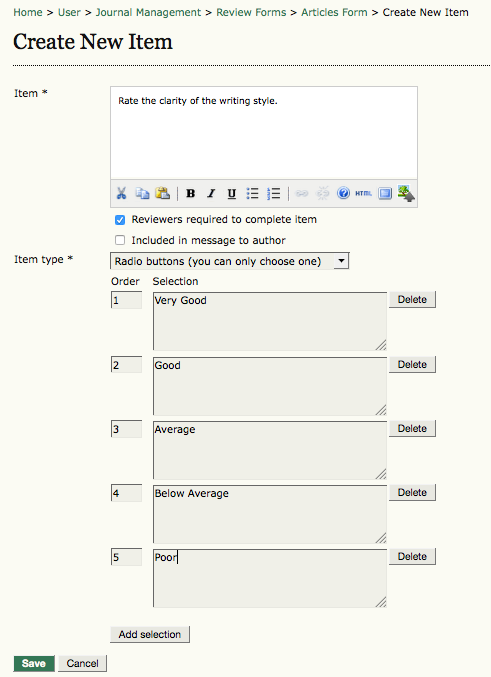Open the editor Help question-mark icon
Image resolution: width=491 pixels, height=677 pixels.
[x=343, y=193]
